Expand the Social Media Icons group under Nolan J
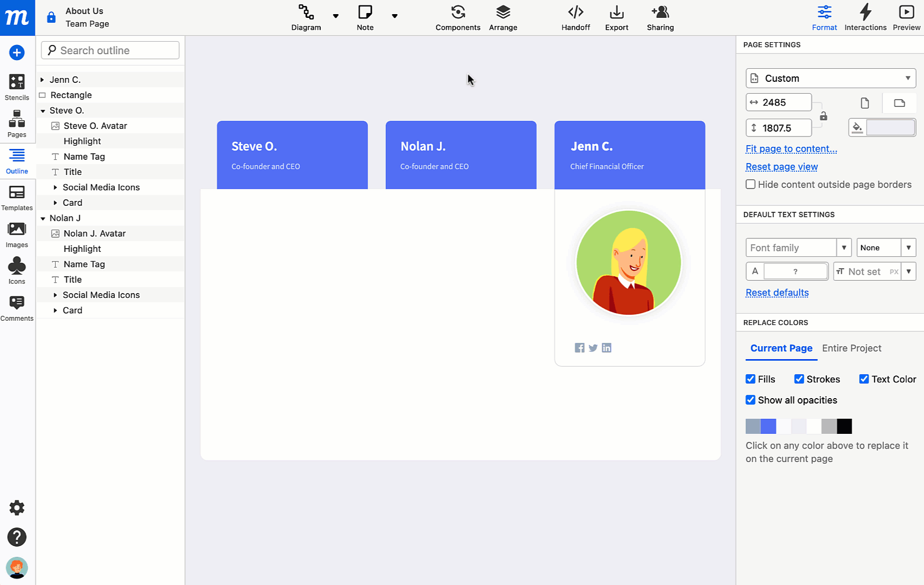Screen dimensions: 924x585 pos(55,295)
